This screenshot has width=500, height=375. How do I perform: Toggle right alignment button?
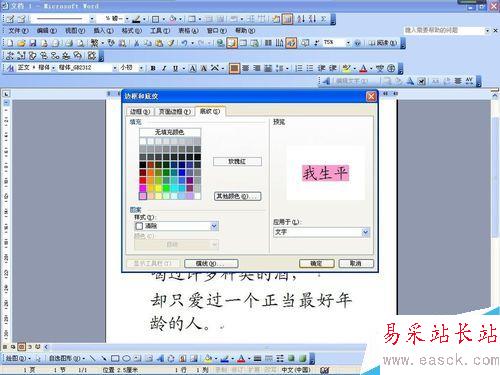(257, 68)
